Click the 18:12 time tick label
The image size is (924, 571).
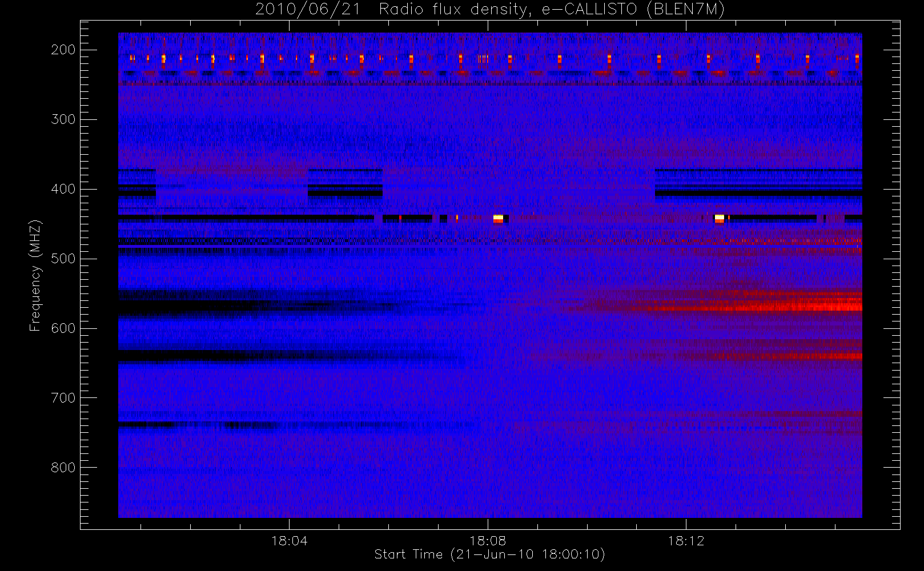point(686,541)
